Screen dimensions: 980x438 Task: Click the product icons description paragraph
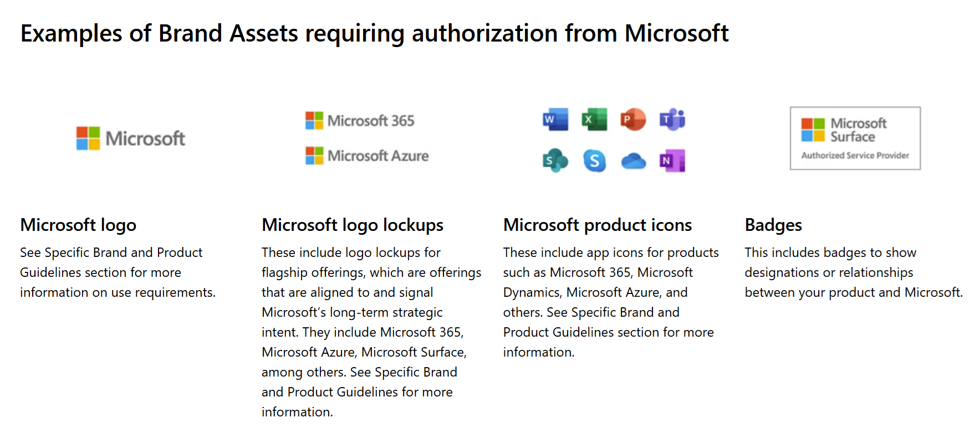point(611,302)
